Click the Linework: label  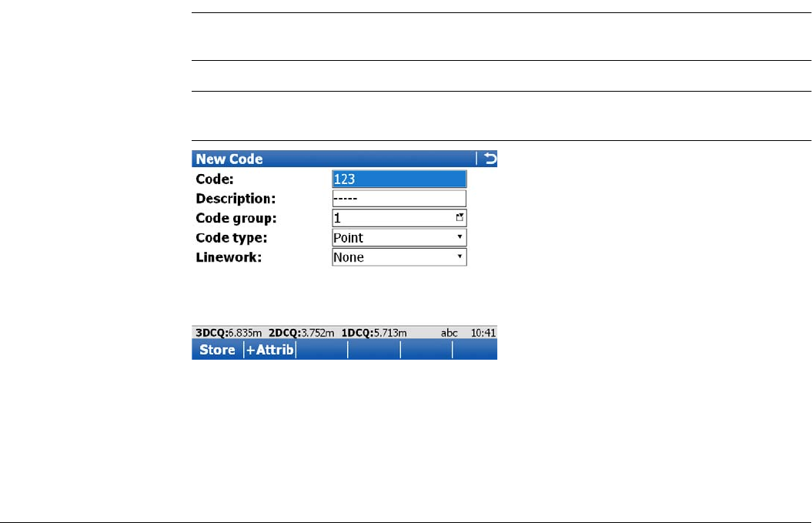(x=229, y=257)
